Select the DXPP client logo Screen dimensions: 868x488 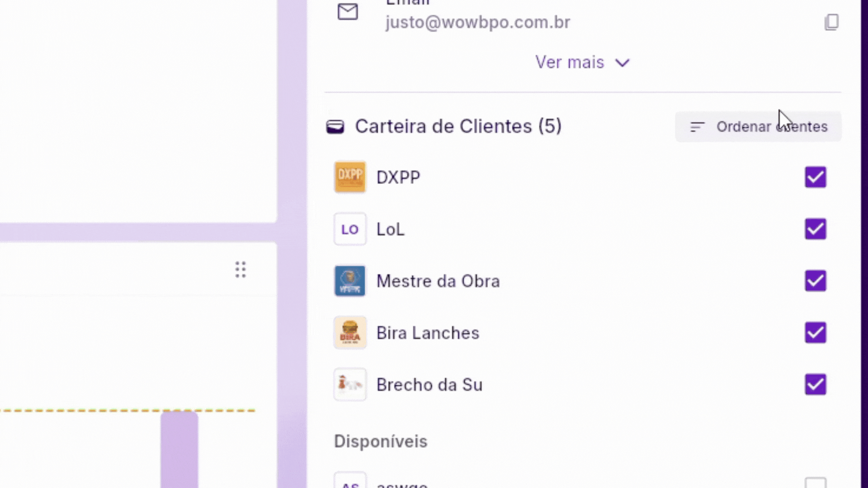(x=350, y=177)
